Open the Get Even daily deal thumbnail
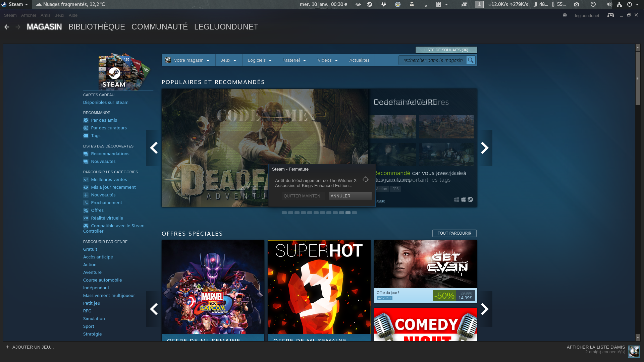Image resolution: width=644 pixels, height=362 pixels. (426, 264)
